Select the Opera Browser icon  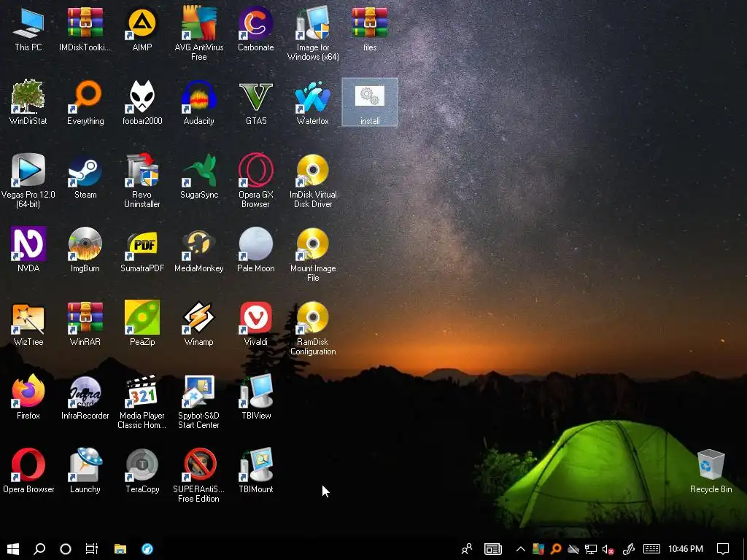28,464
